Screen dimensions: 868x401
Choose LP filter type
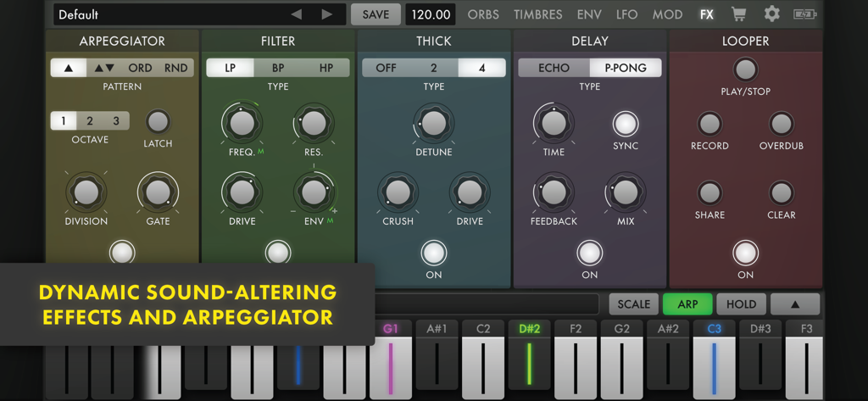(x=231, y=68)
